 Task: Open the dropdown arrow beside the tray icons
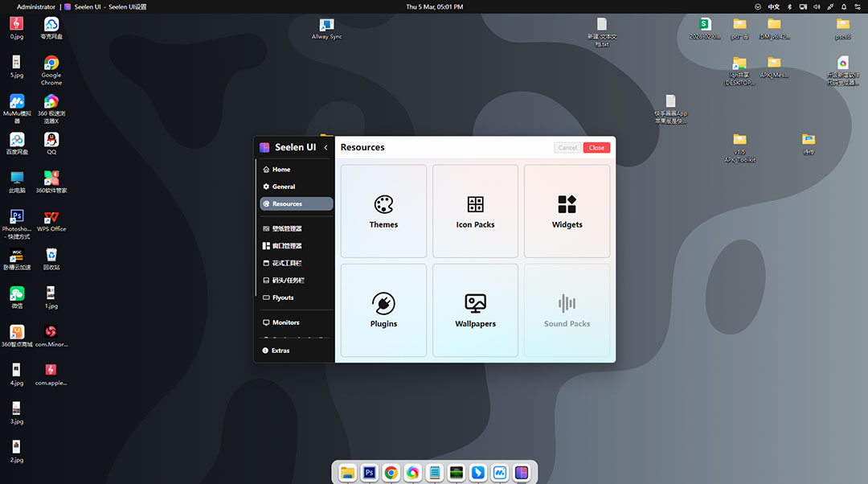(x=756, y=6)
